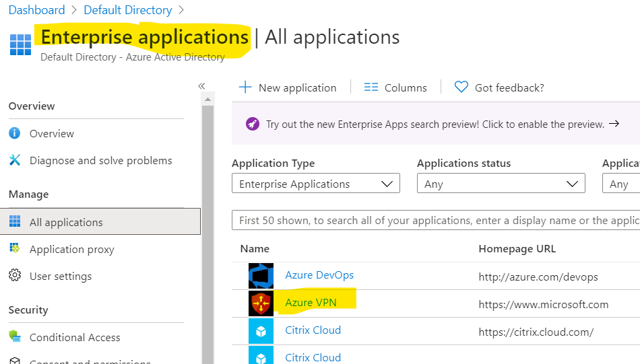Click Got feedback? button
Screen dimensions: 640x364
[x=499, y=87]
